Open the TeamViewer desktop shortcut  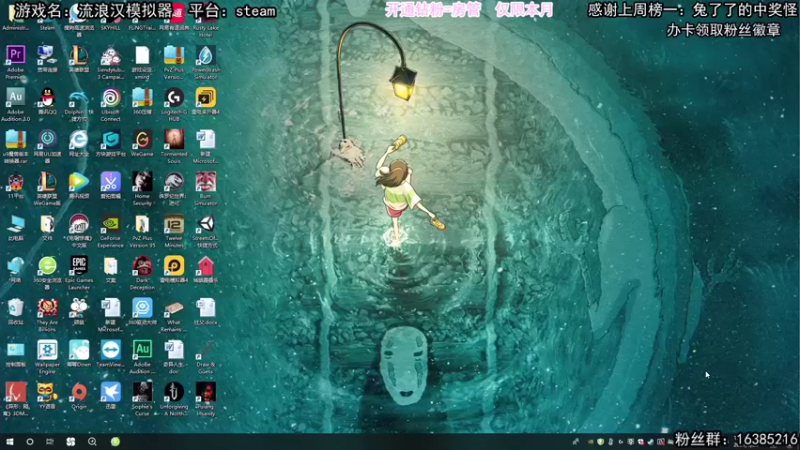point(111,351)
